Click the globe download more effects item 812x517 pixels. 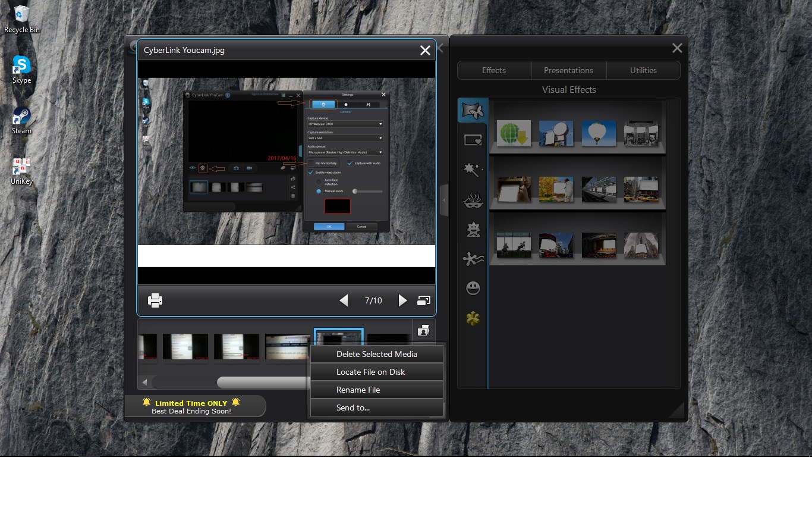tap(514, 133)
